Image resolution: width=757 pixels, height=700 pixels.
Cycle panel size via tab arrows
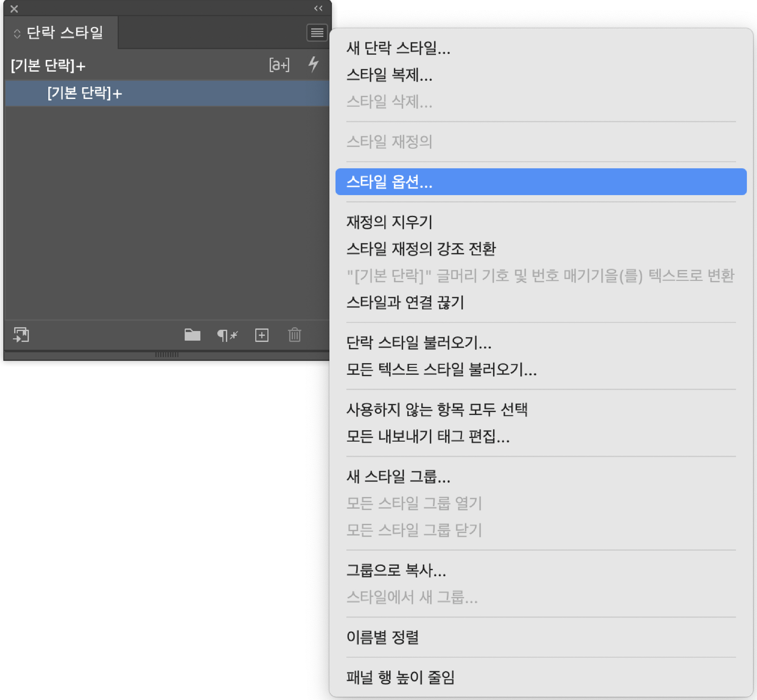tap(17, 33)
